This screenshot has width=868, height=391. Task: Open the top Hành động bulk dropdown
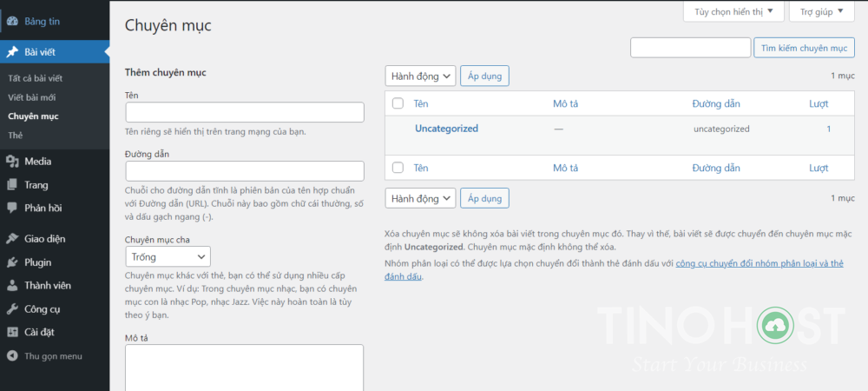pos(420,76)
